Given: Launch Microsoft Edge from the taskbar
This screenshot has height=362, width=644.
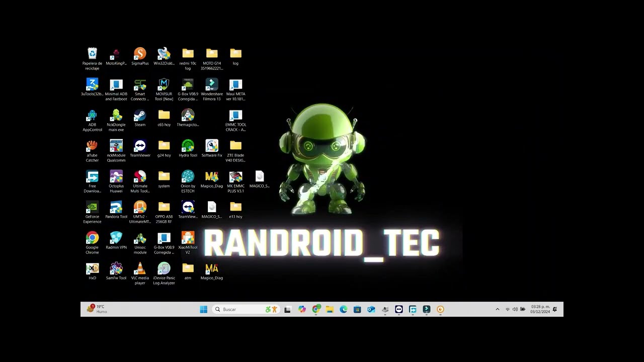Looking at the screenshot, I should click(x=344, y=309).
